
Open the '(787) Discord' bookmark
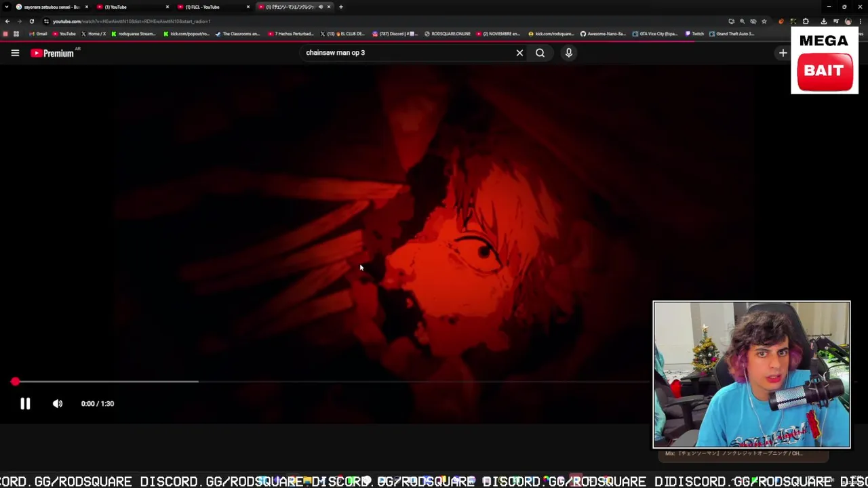tap(395, 34)
